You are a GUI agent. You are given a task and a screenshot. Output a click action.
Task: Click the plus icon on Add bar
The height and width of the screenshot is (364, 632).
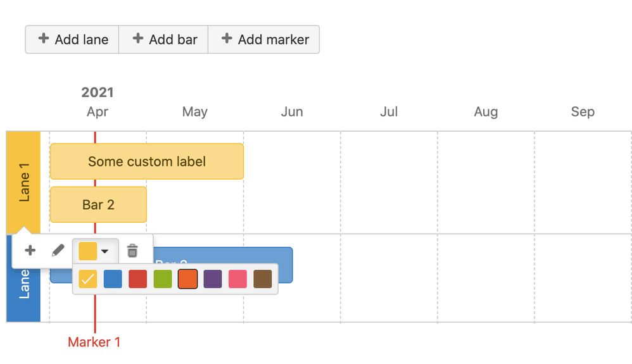click(x=138, y=38)
